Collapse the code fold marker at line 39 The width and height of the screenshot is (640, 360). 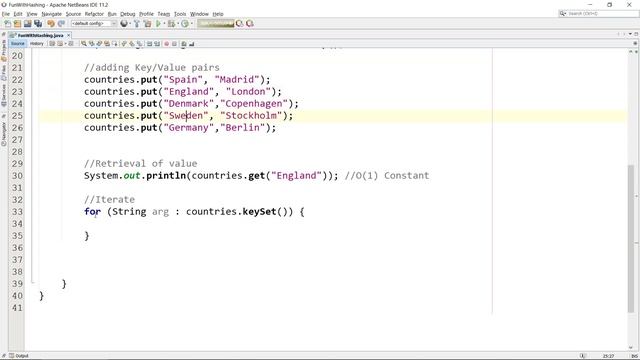tap(33, 282)
